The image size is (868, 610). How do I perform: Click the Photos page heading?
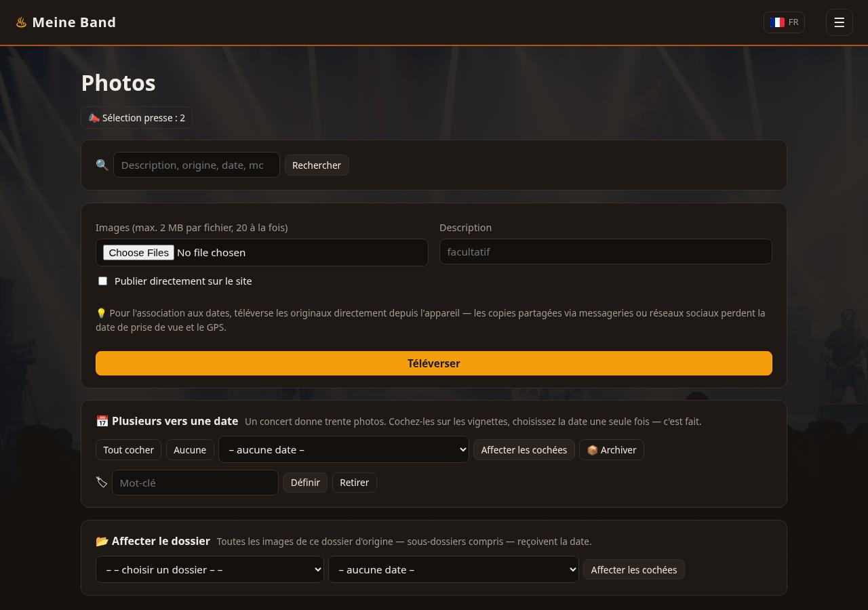click(x=119, y=83)
